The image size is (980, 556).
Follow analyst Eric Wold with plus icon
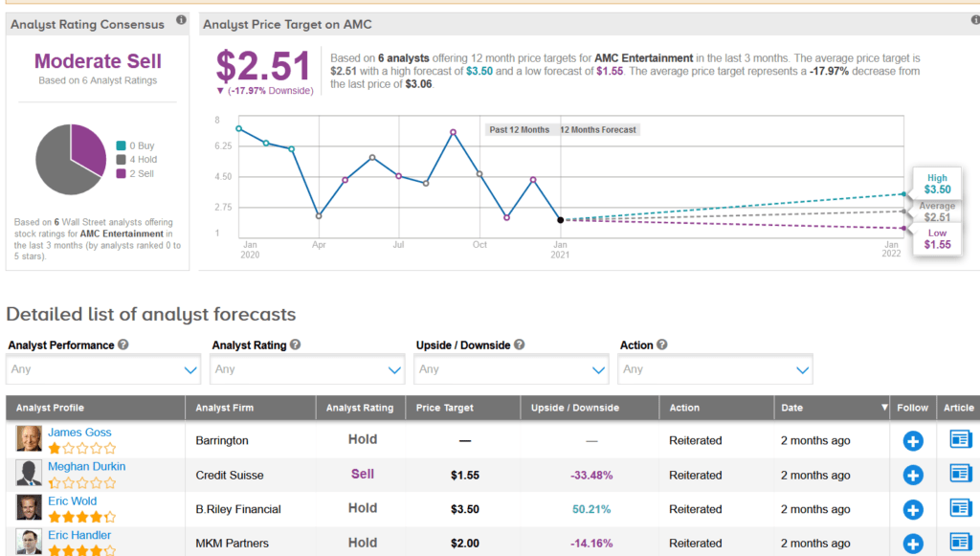tap(912, 510)
